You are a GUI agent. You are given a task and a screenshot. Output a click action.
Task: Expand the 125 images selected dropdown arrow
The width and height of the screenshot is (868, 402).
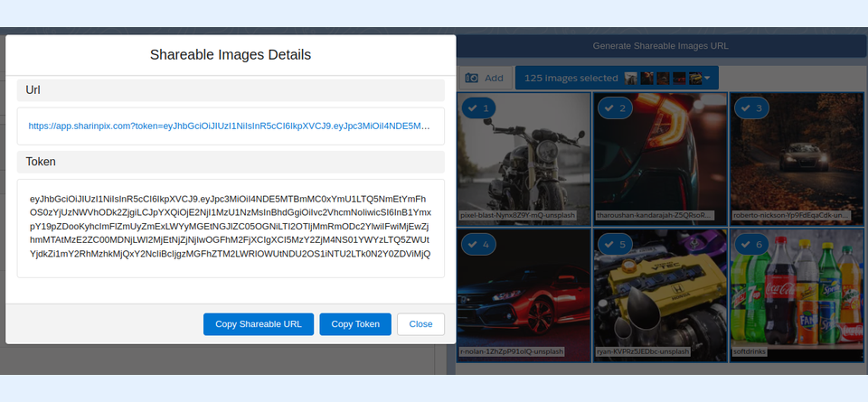click(707, 79)
